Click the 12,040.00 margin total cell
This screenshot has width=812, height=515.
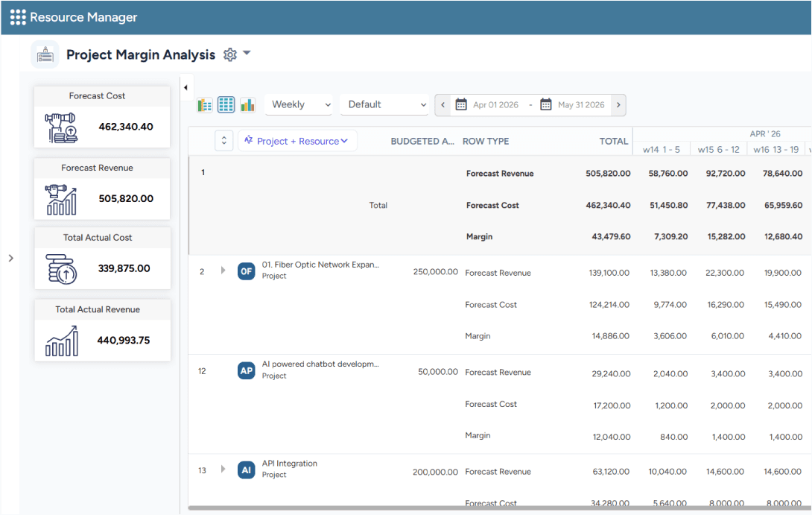(x=612, y=437)
